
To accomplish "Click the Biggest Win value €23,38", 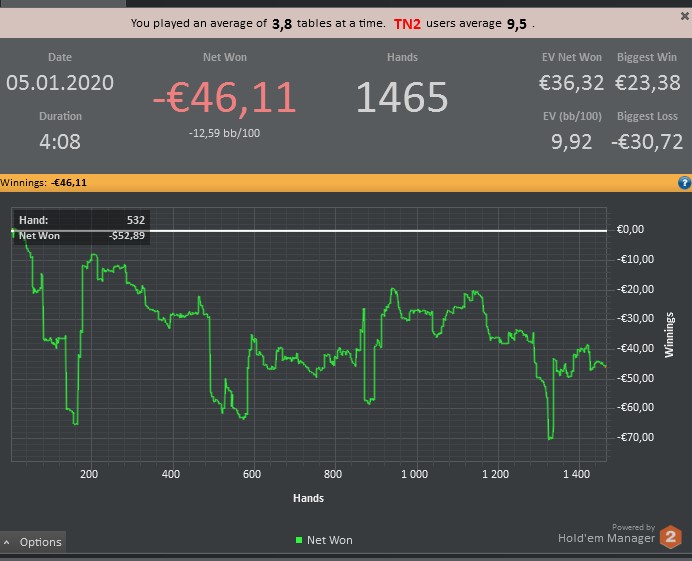I will (x=647, y=83).
